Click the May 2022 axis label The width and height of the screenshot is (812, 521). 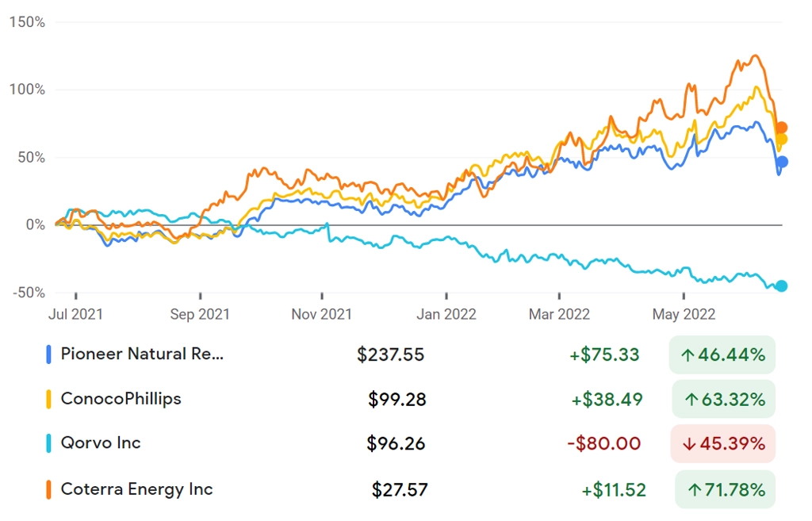click(x=684, y=314)
